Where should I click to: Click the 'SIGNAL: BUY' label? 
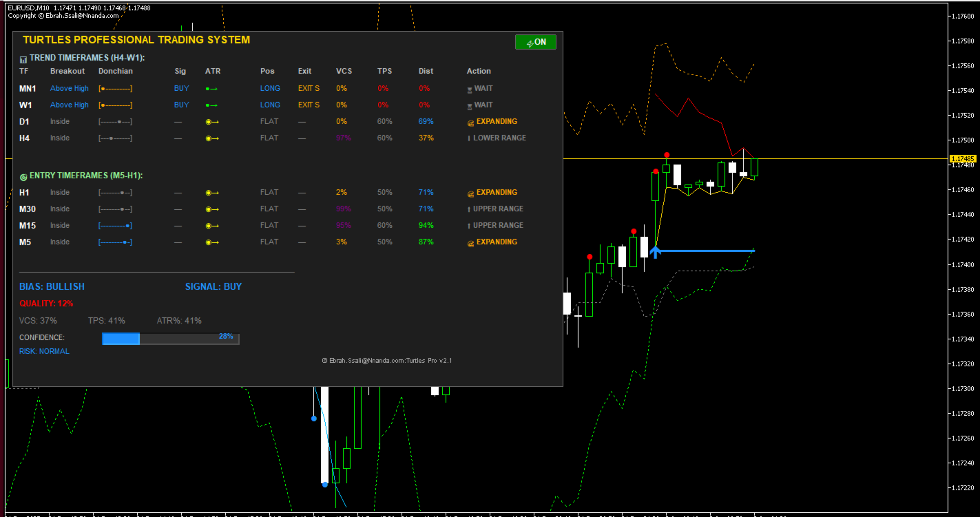point(213,286)
